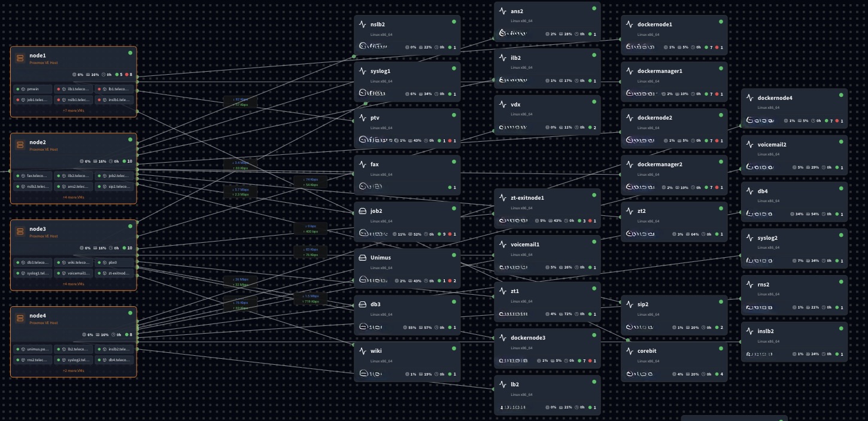Expand the +4 more VMs list on node2

coord(74,197)
